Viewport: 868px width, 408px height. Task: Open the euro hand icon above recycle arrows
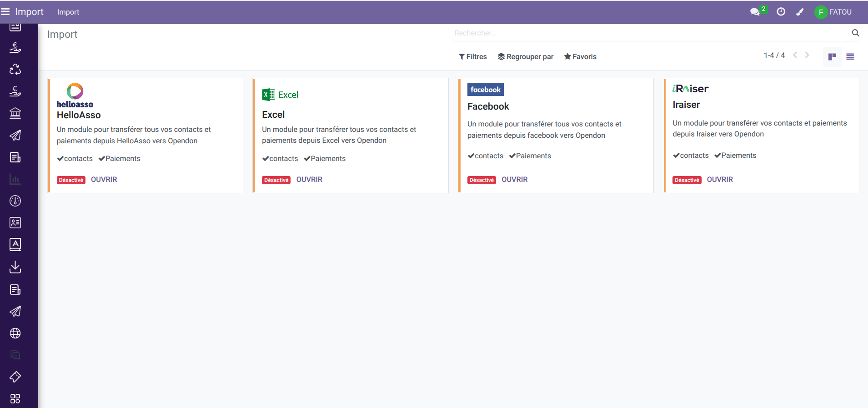pyautogui.click(x=15, y=47)
